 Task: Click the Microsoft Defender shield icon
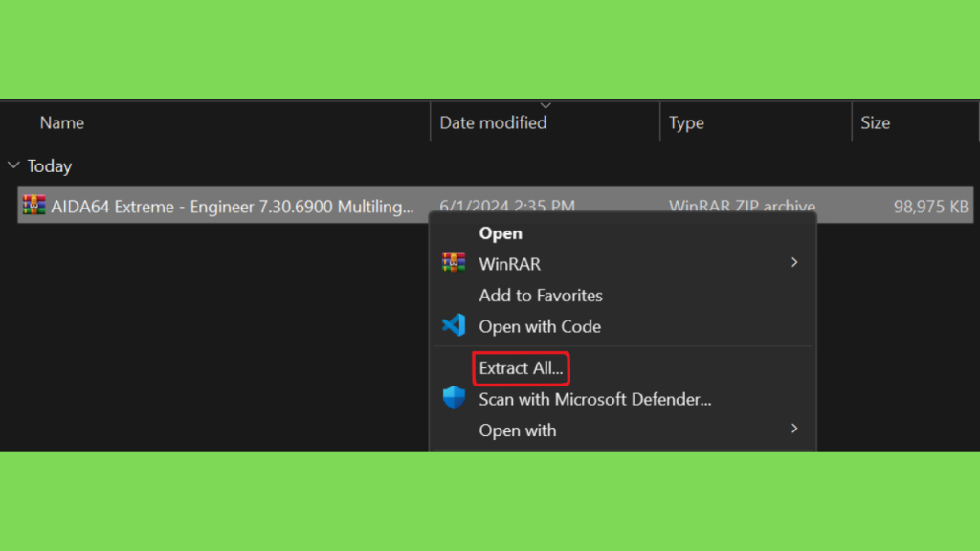[x=454, y=398]
